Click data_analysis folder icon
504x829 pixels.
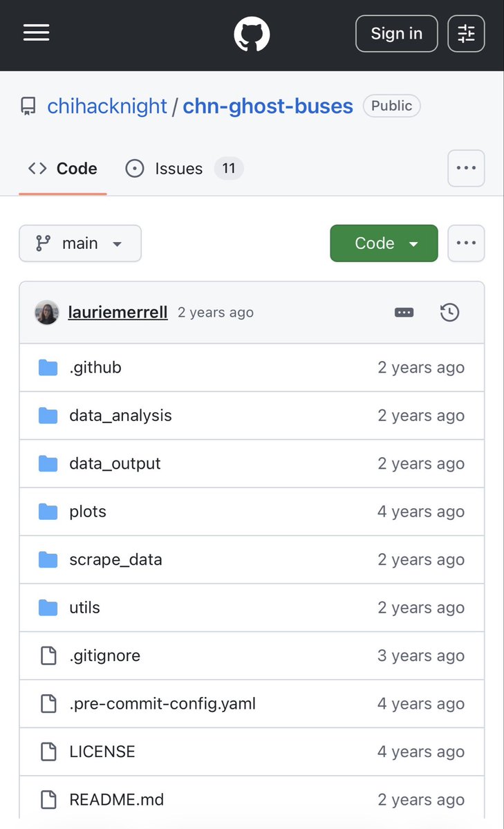click(48, 416)
